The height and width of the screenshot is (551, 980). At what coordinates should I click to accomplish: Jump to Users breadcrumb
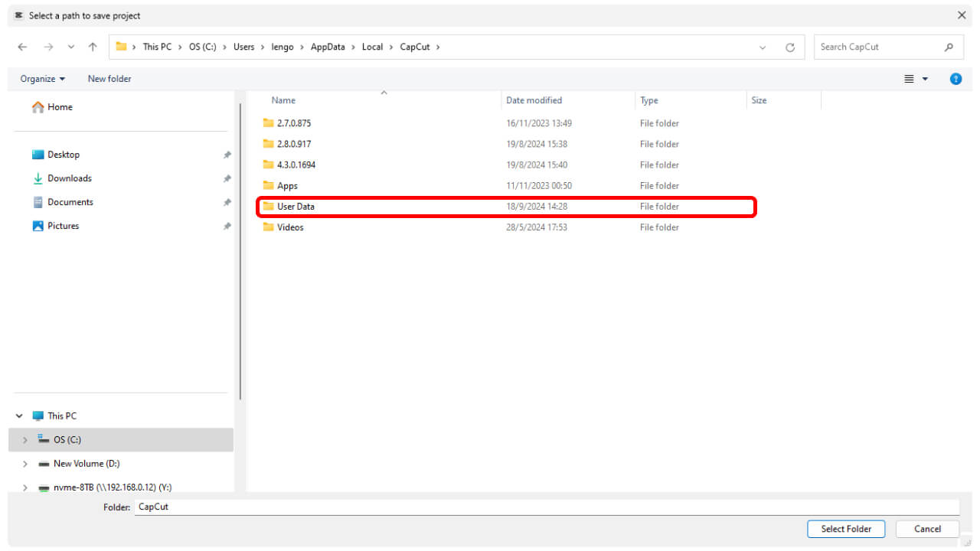pos(243,47)
